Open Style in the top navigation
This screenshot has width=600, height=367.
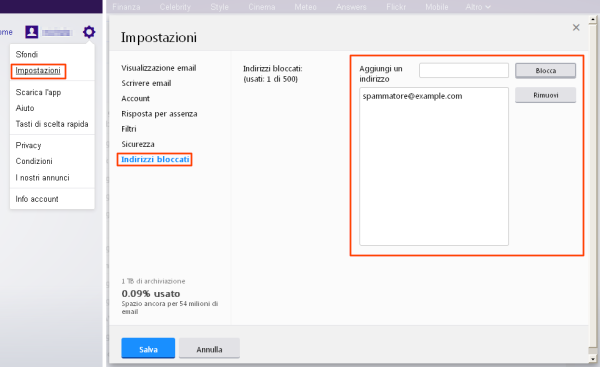click(x=220, y=7)
